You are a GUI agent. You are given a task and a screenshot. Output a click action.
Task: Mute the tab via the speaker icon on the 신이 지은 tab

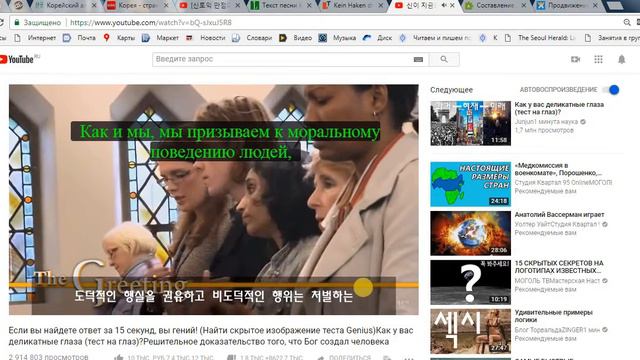(444, 5)
